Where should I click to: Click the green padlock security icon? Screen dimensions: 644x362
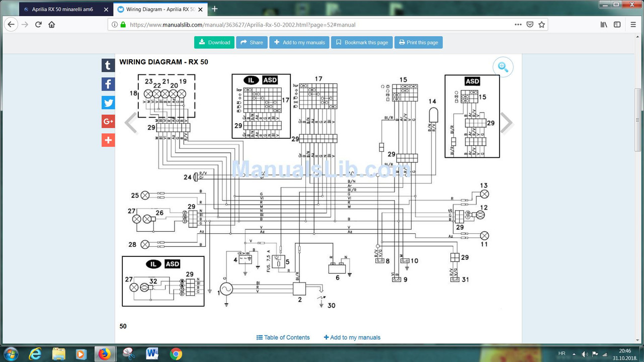123,24
